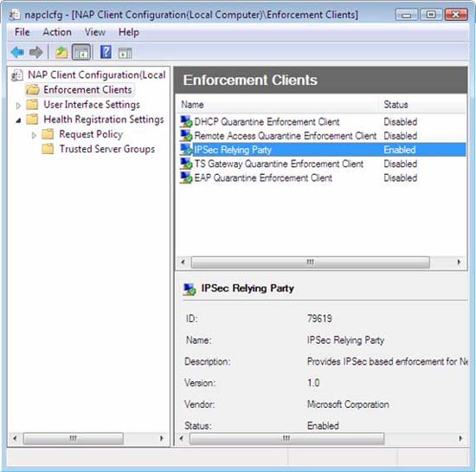Click the User Interface Settings folder icon
This screenshot has height=472, width=476.
(33, 105)
